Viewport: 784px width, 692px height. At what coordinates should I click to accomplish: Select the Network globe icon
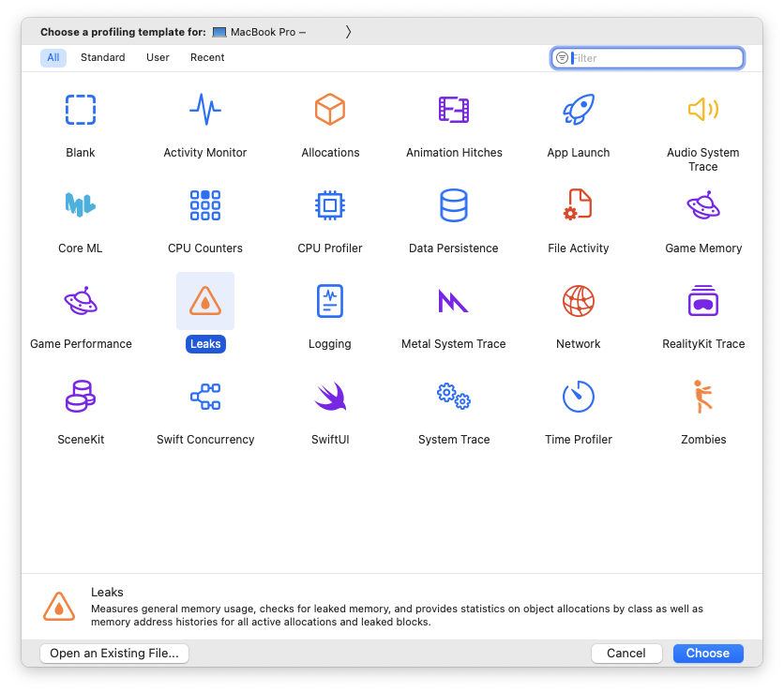579,301
